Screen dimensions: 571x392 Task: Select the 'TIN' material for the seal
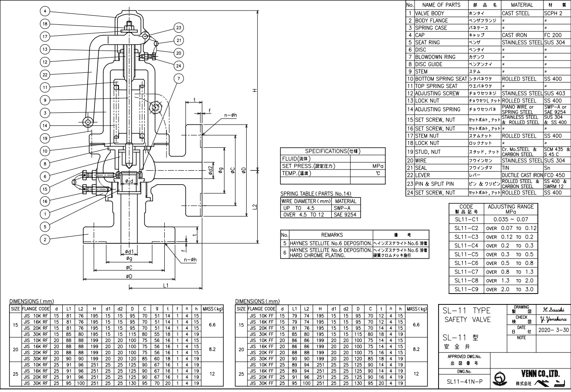tap(506, 167)
